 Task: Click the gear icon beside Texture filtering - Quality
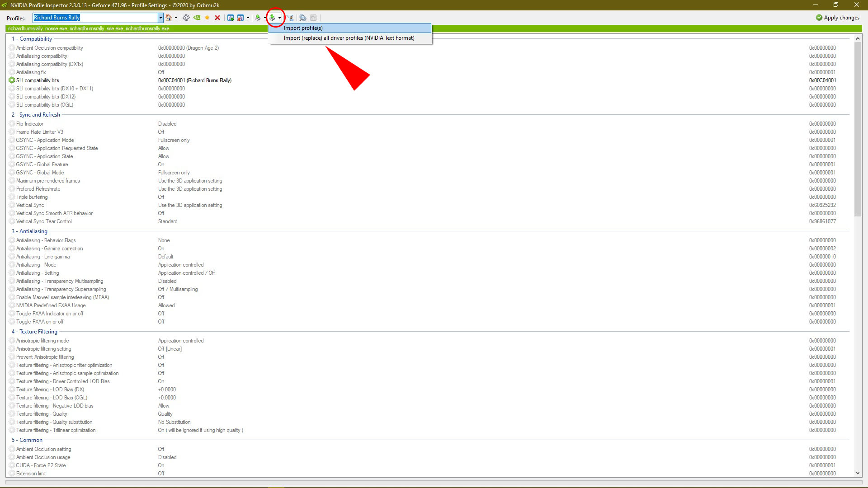pyautogui.click(x=12, y=414)
